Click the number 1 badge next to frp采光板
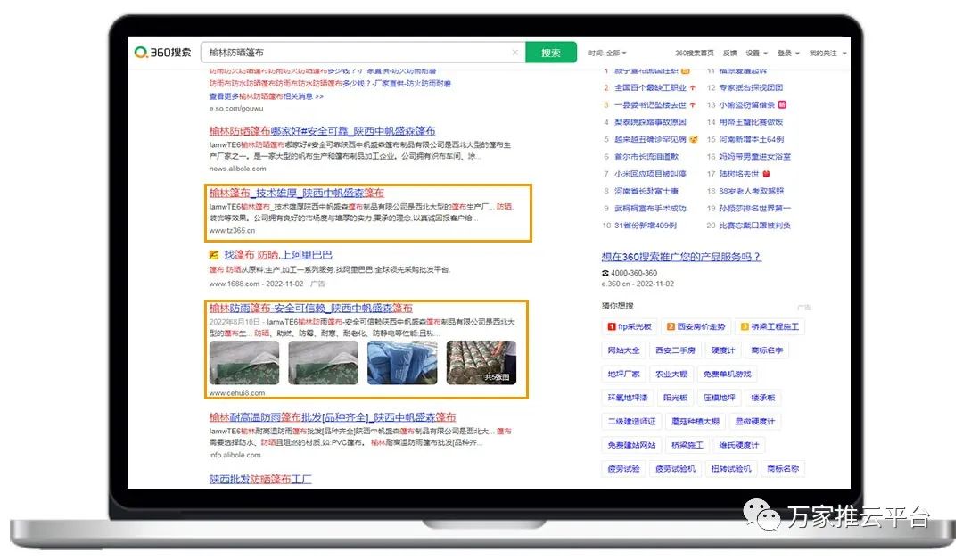This screenshot has height=560, width=963. pyautogui.click(x=612, y=326)
